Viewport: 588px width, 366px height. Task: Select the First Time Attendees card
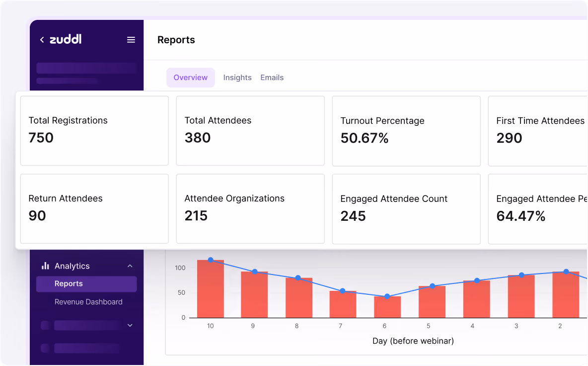[x=538, y=131]
